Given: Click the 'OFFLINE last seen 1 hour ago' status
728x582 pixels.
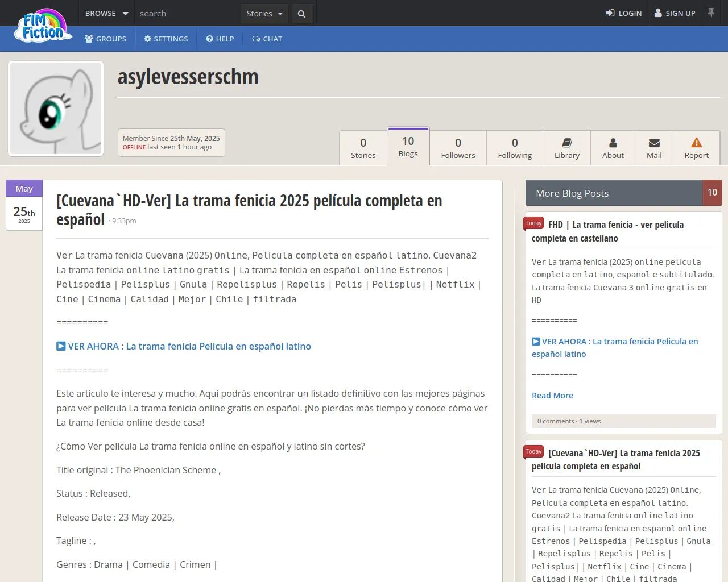Looking at the screenshot, I should [x=167, y=147].
